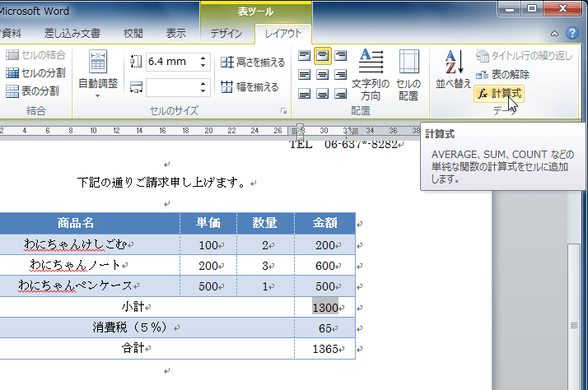Click the Formula (計算式) button
The image size is (588, 390).
pyautogui.click(x=499, y=94)
